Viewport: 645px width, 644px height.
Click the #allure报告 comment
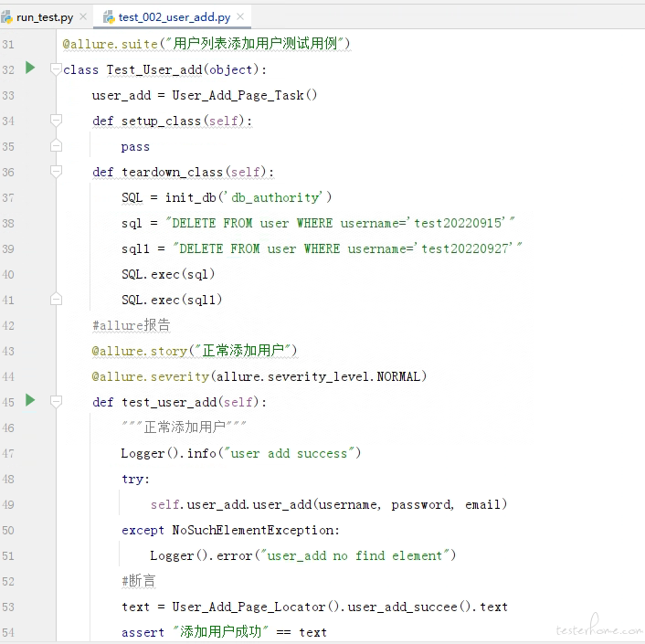(x=132, y=325)
